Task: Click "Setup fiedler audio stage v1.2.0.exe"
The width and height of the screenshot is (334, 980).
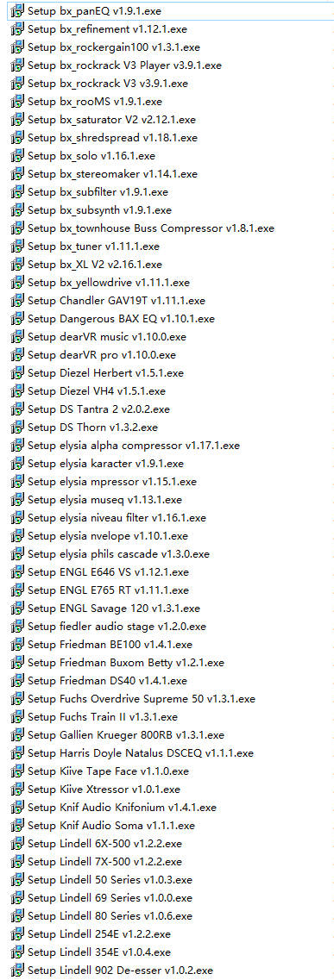Action: (x=117, y=627)
